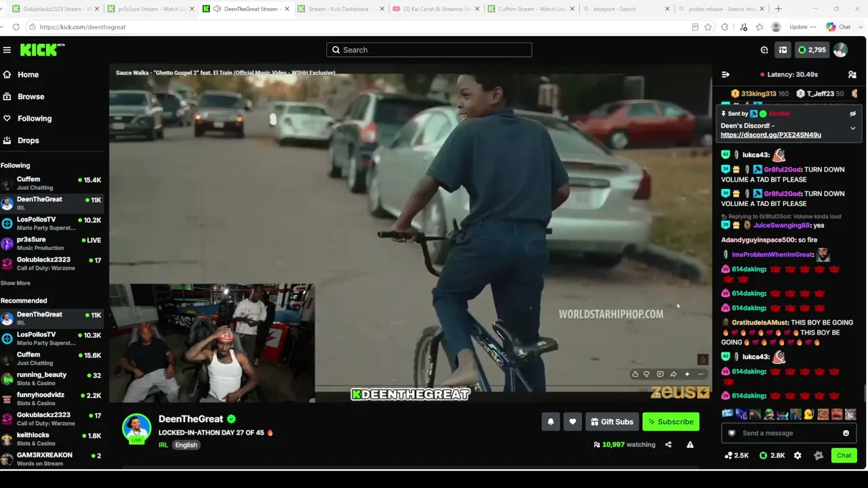This screenshot has height=488, width=868.
Task: Open the IRL category link
Action: pos(163,445)
